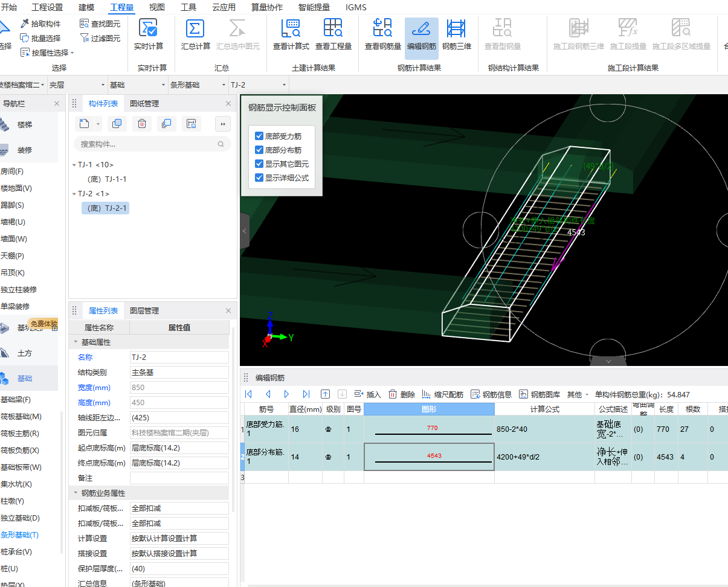The height and width of the screenshot is (587, 728).
Task: Switch to the 建模 ribbon tab
Action: [x=86, y=7]
